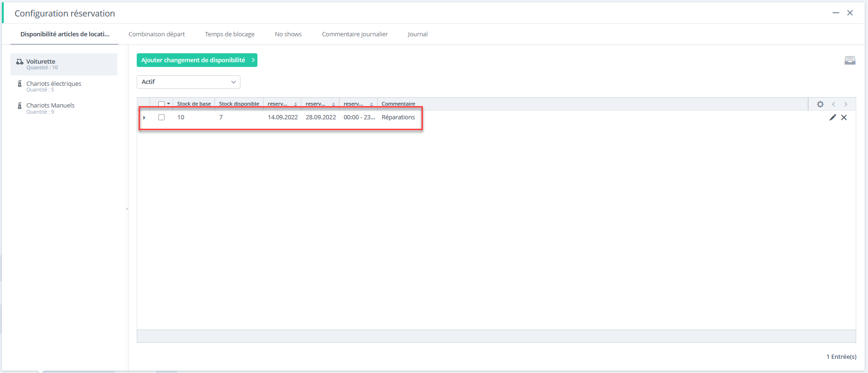Switch to the Combinaison départ tab
This screenshot has height=373, width=868.
pyautogui.click(x=157, y=34)
